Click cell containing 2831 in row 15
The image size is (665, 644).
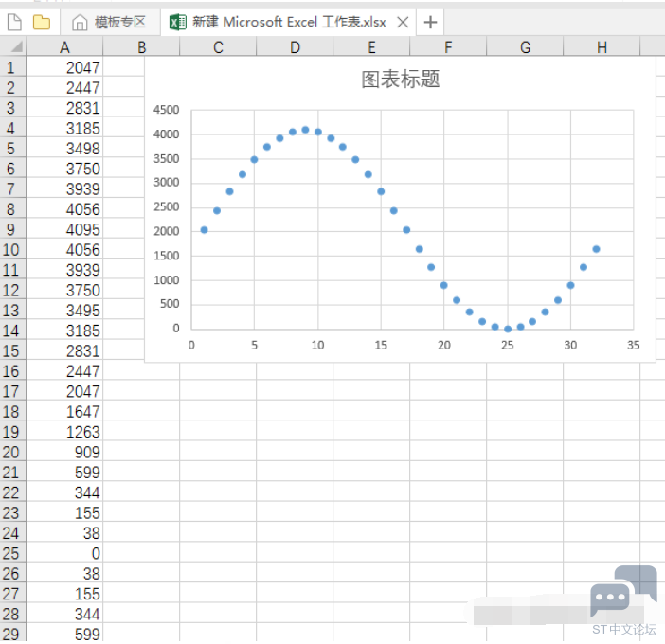(64, 350)
